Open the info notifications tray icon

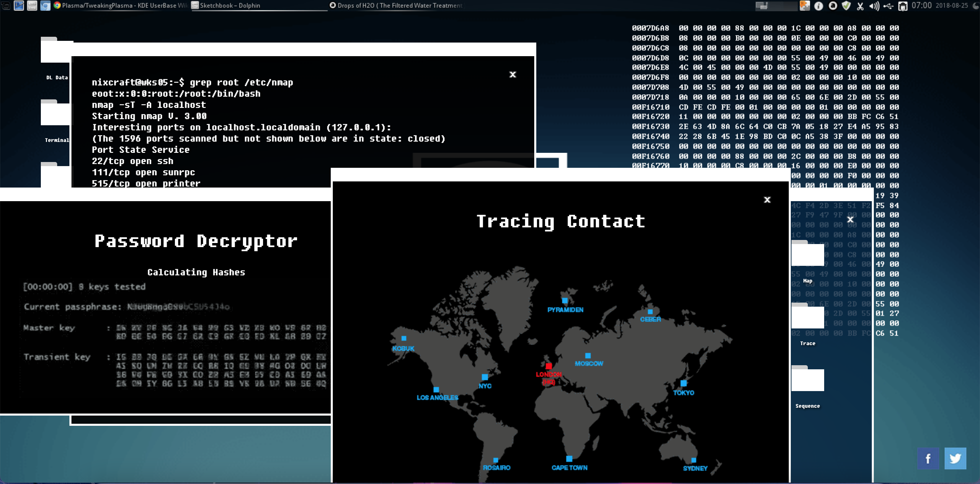(x=818, y=6)
